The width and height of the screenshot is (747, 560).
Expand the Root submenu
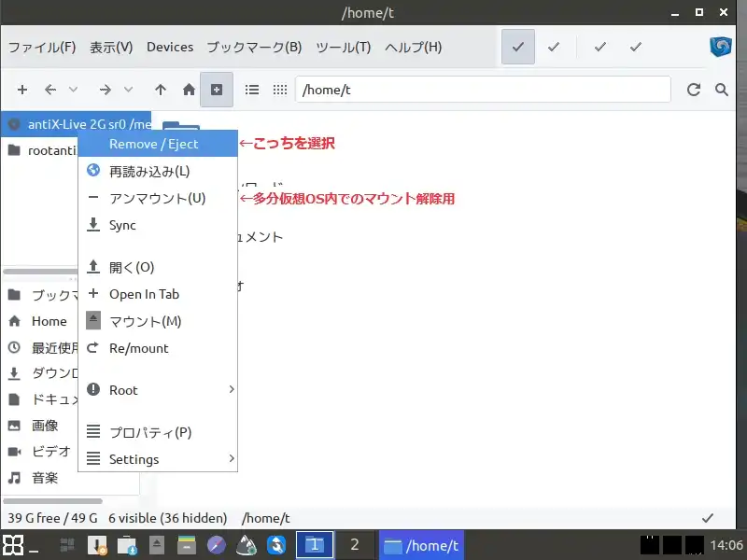[x=158, y=390]
